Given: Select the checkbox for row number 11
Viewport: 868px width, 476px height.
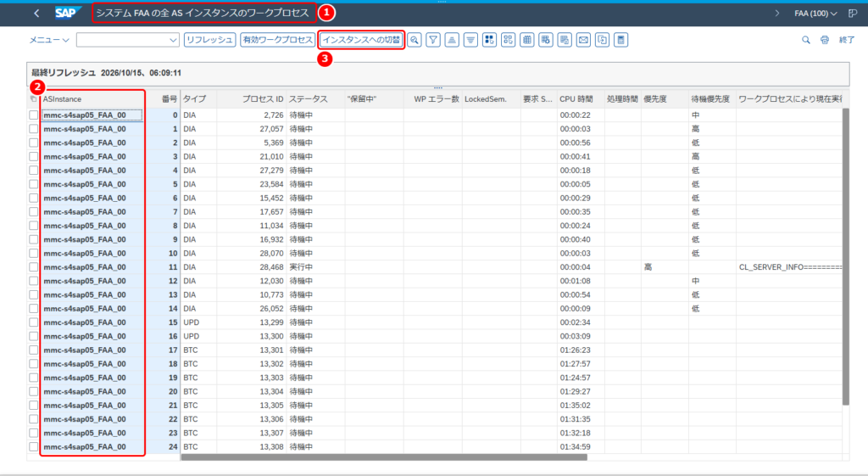Looking at the screenshot, I should click(34, 267).
